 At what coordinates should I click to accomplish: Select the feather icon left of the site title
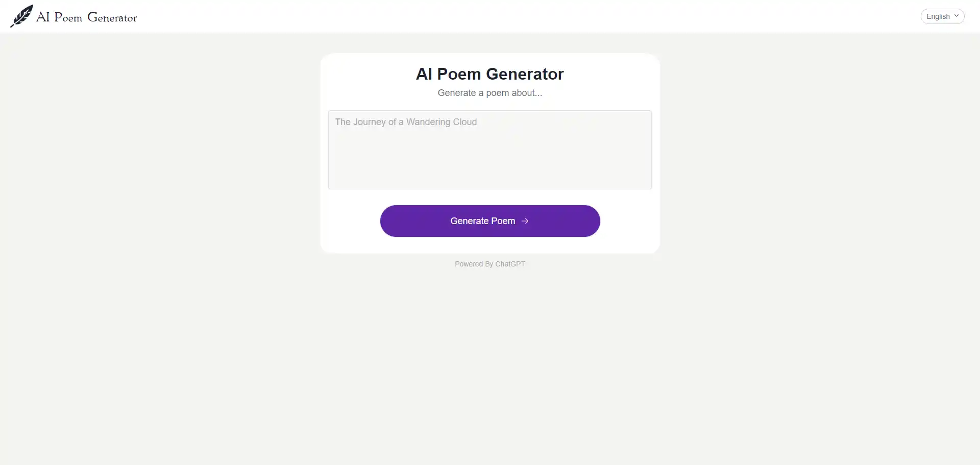pyautogui.click(x=21, y=16)
